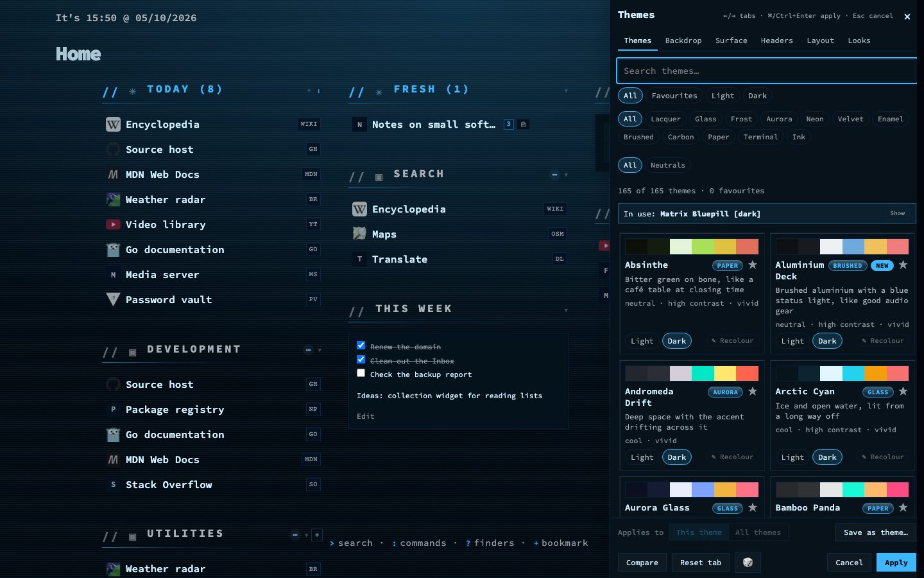Open the more-options dots on Development header
Screen dimensions: 924x578
point(308,350)
